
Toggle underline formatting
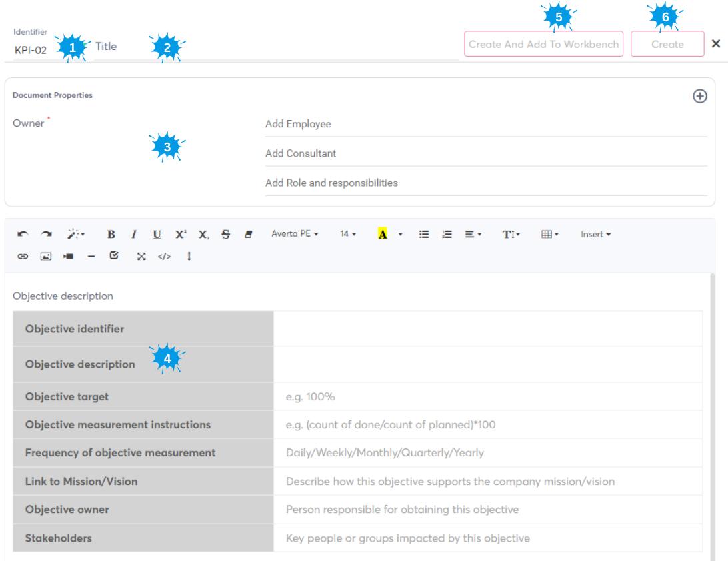coord(156,235)
